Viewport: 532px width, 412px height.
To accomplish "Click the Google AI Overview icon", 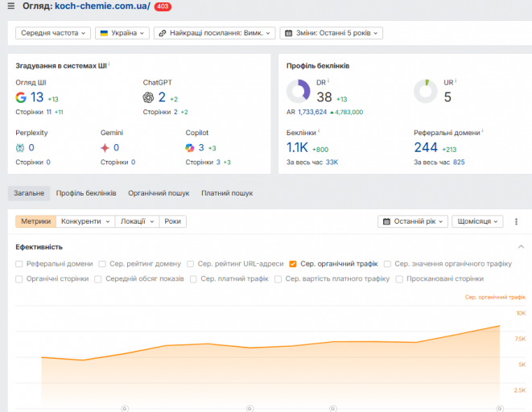I will [x=21, y=97].
